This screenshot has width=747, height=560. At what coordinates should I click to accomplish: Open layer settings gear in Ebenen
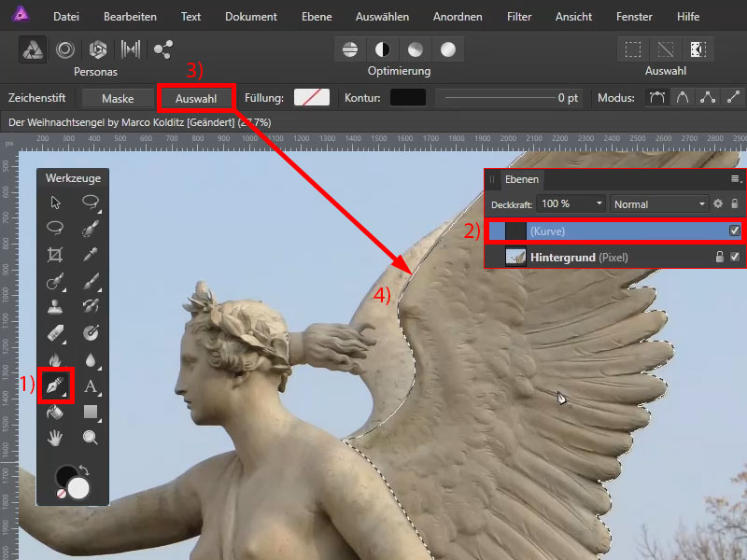pos(718,203)
